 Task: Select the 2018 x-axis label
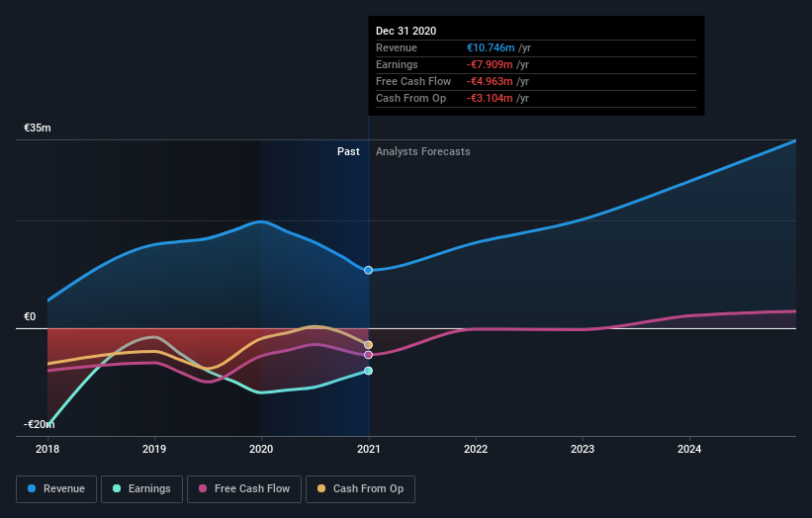click(x=47, y=449)
